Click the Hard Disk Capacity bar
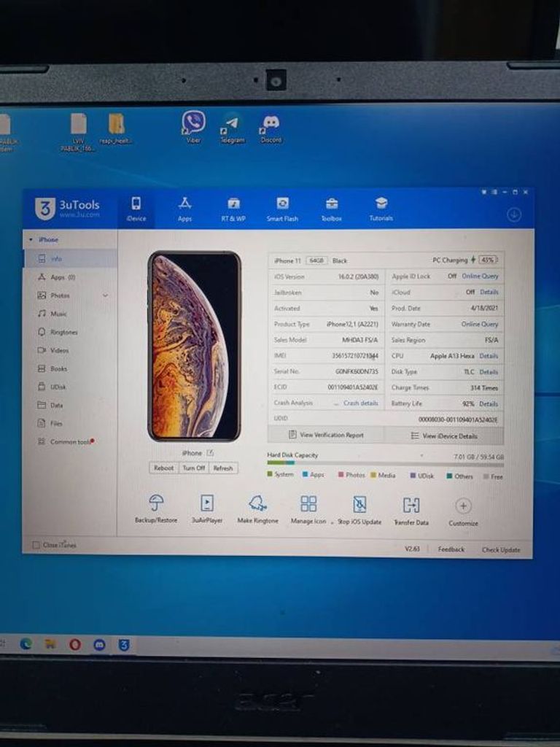This screenshot has width=560, height=747. (385, 463)
